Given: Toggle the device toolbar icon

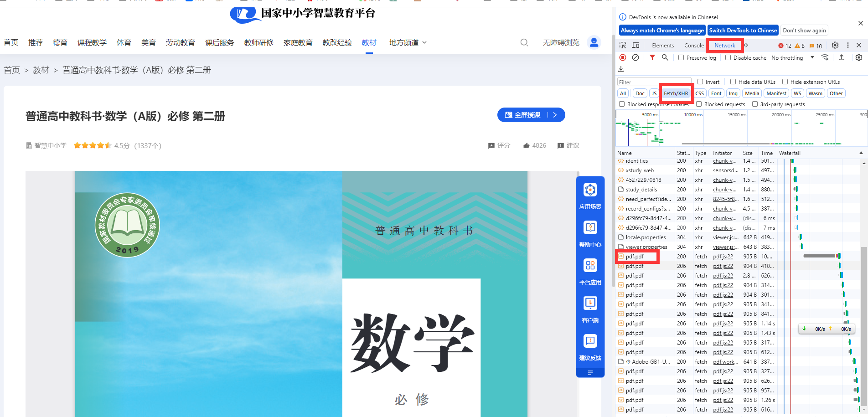Looking at the screenshot, I should [x=635, y=45].
